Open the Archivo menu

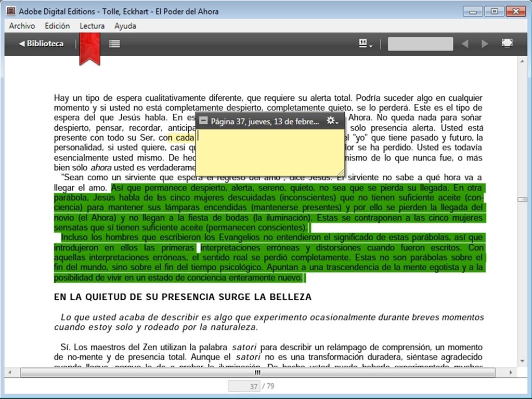click(x=22, y=26)
